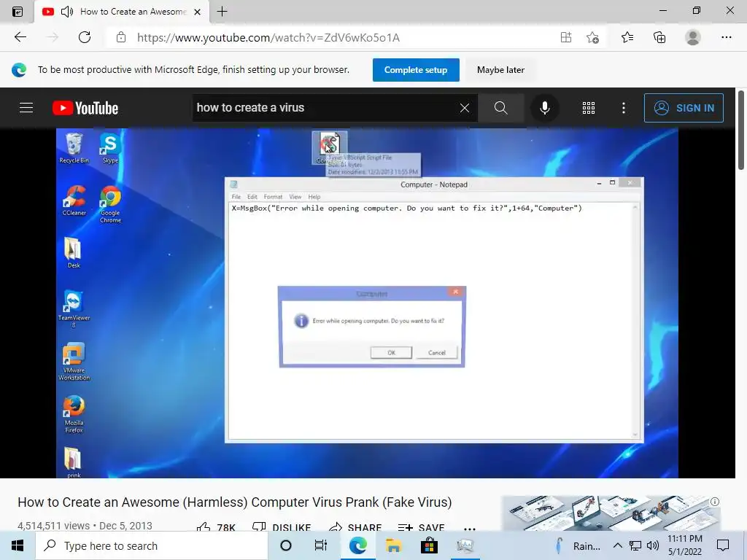Open the browser profile avatar

[693, 37]
